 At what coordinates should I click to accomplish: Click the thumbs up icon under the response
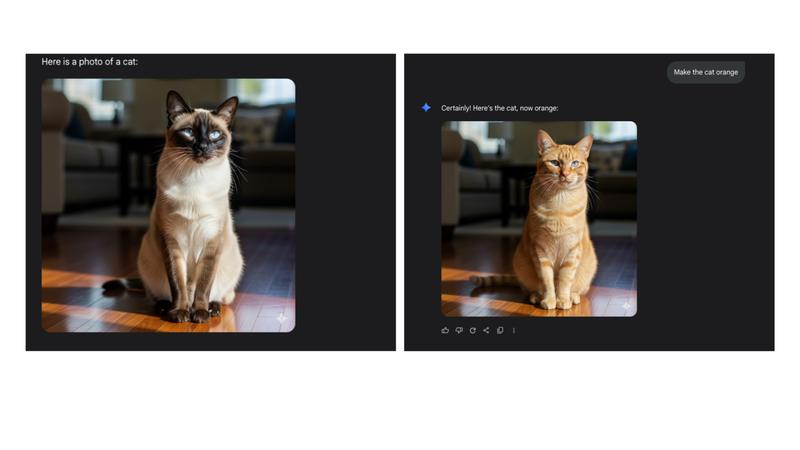point(445,330)
